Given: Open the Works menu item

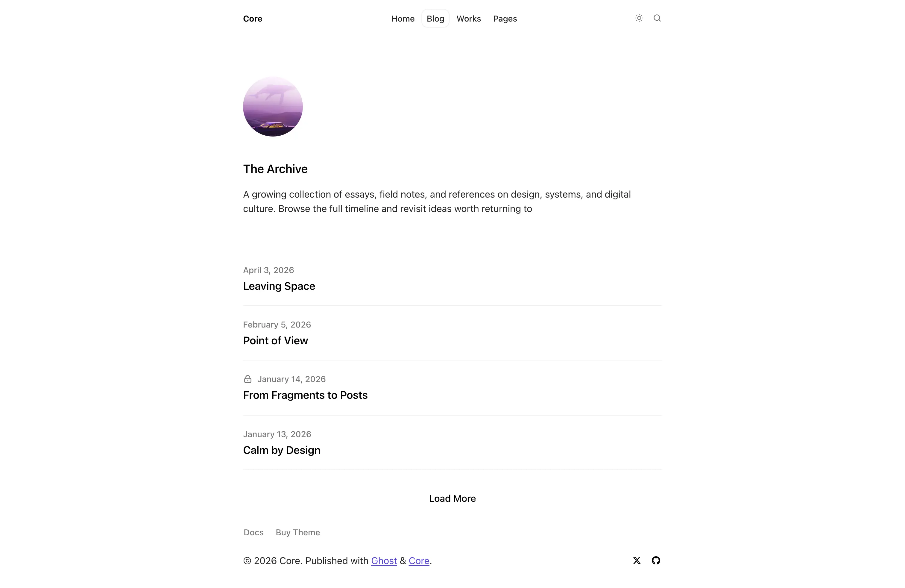Looking at the screenshot, I should [468, 19].
